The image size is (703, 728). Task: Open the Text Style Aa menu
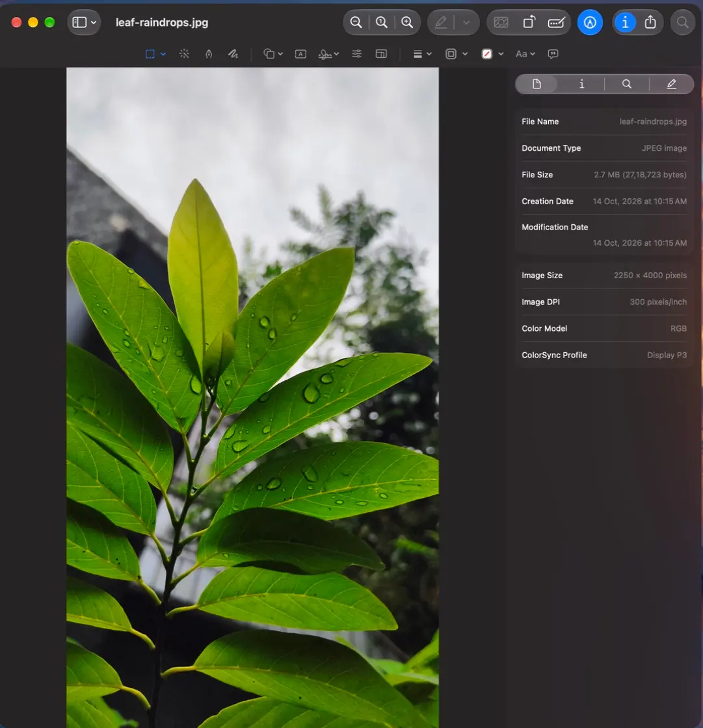525,54
